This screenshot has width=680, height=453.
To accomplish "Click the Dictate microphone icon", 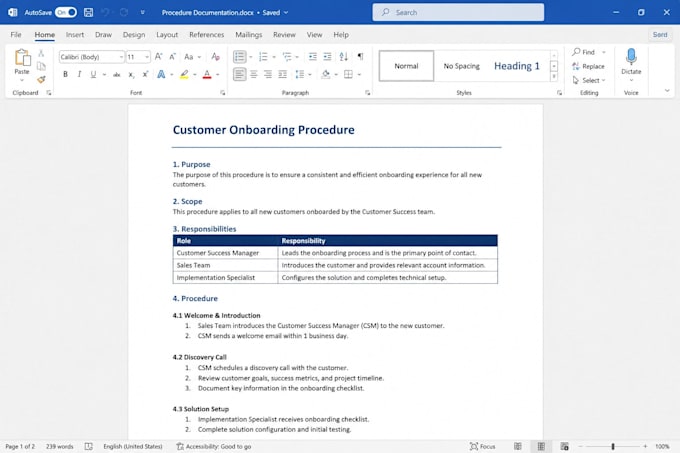I will (x=631, y=57).
